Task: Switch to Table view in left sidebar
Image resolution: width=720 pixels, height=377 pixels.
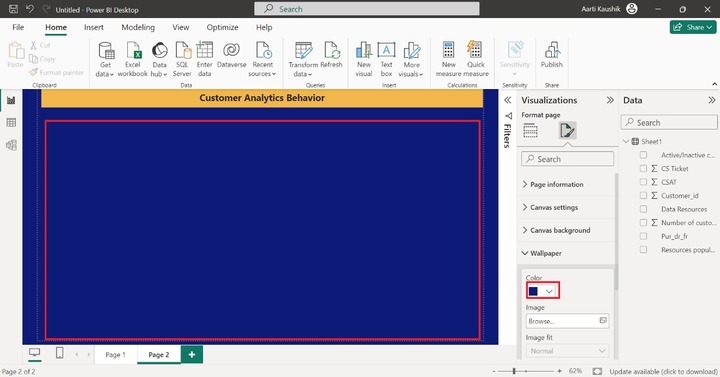Action: point(11,123)
